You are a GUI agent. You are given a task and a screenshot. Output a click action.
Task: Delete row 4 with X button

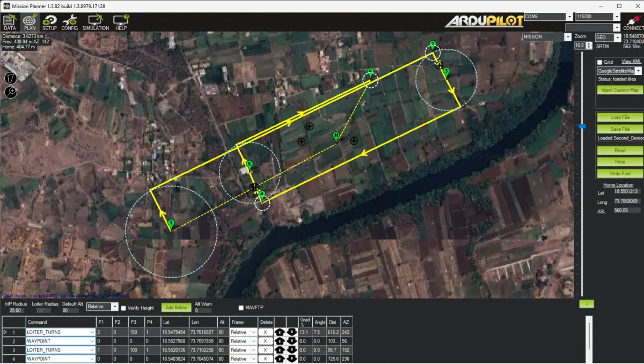(265, 359)
